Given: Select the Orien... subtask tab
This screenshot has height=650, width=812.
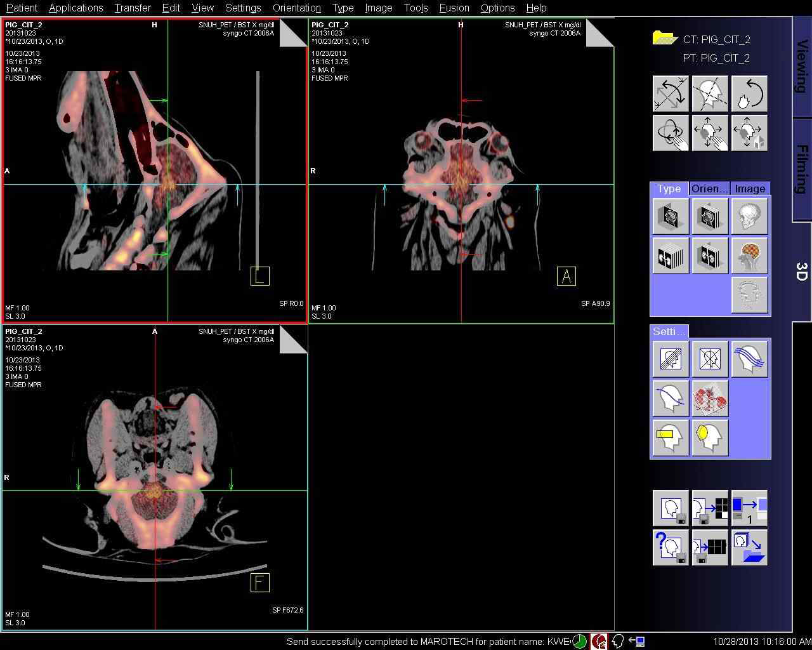Looking at the screenshot, I should [x=709, y=189].
